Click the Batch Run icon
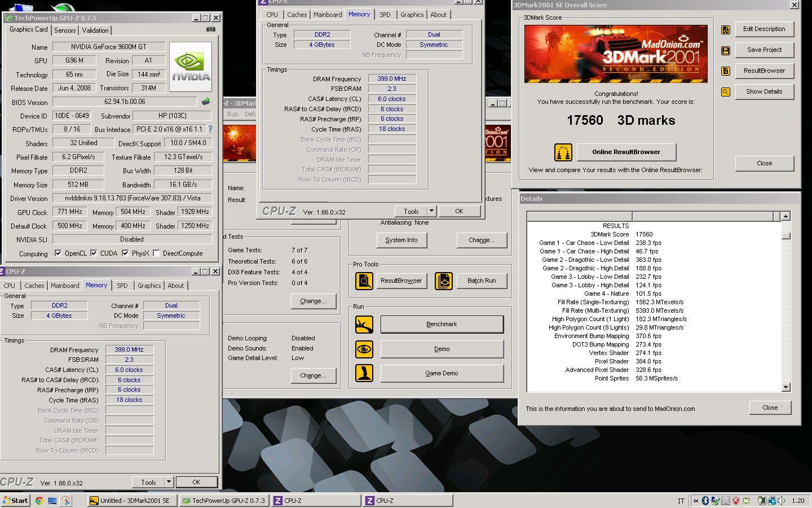812x508 pixels. click(444, 281)
